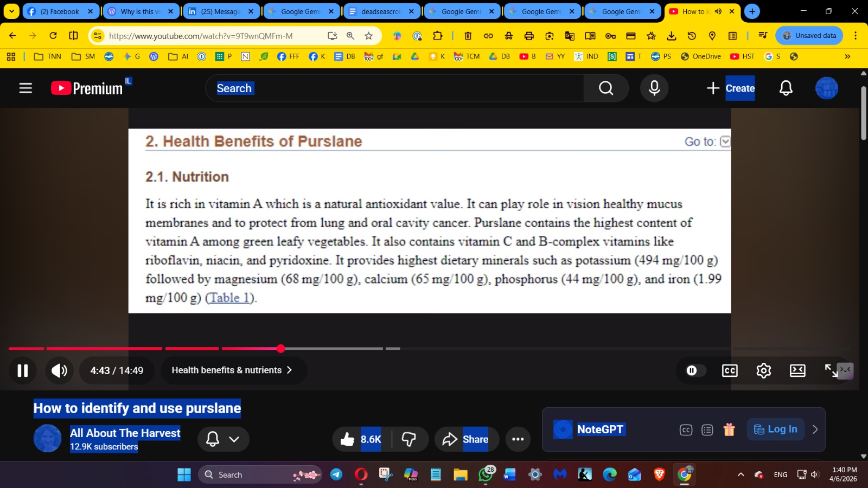Click the YouTube search magnifier button
Image resolution: width=868 pixels, height=488 pixels.
click(606, 88)
